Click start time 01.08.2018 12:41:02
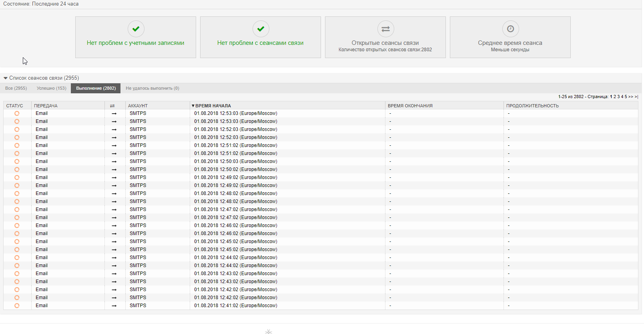 236,306
